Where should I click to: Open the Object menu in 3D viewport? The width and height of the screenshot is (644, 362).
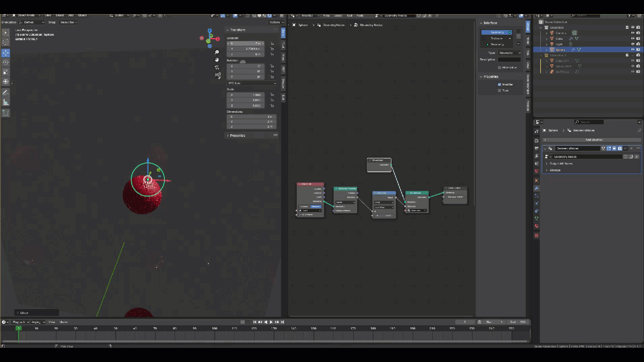[x=82, y=15]
